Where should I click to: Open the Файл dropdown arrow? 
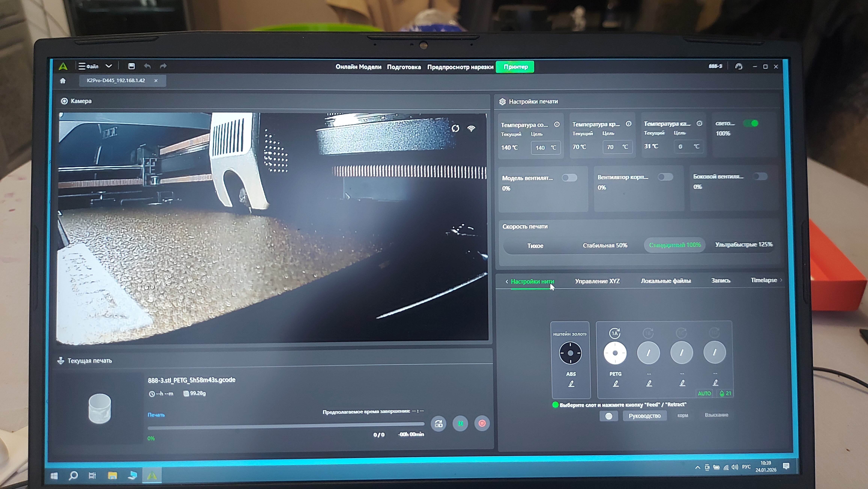coord(108,66)
